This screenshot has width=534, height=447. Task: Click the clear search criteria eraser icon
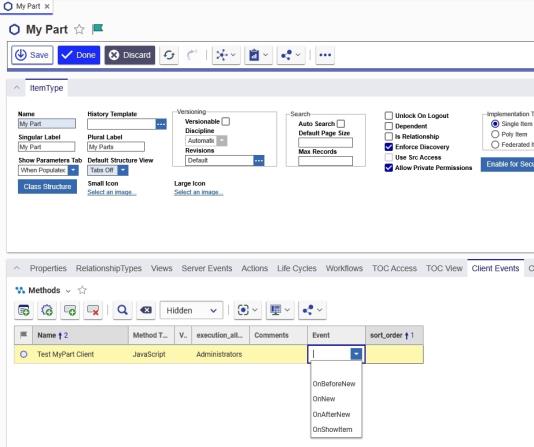(x=146, y=310)
